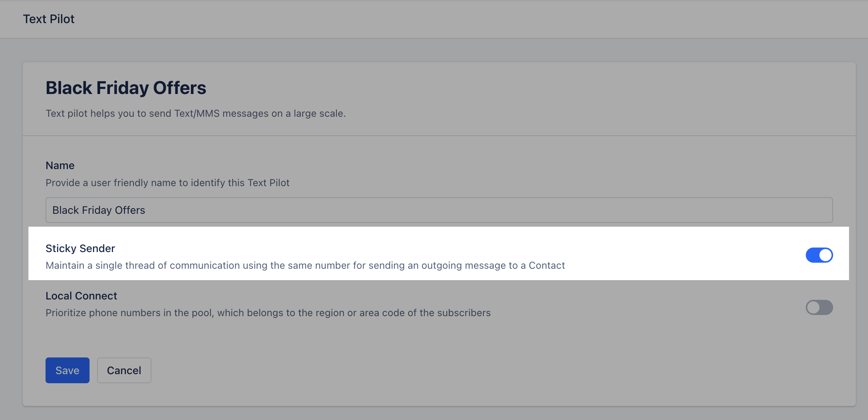Image resolution: width=868 pixels, height=420 pixels.
Task: Click the Text/MMS messages subtitle text
Action: click(196, 113)
